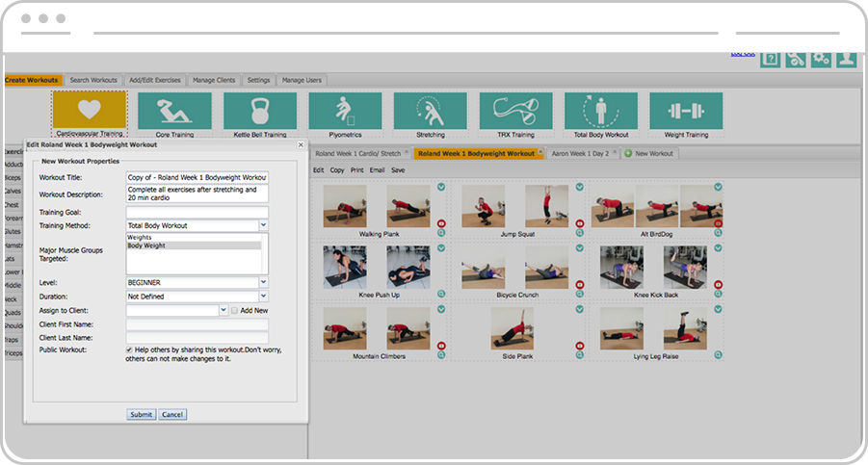Screen dimensions: 868x465
Task: Open the Assign to Client dropdown
Action: 224,310
